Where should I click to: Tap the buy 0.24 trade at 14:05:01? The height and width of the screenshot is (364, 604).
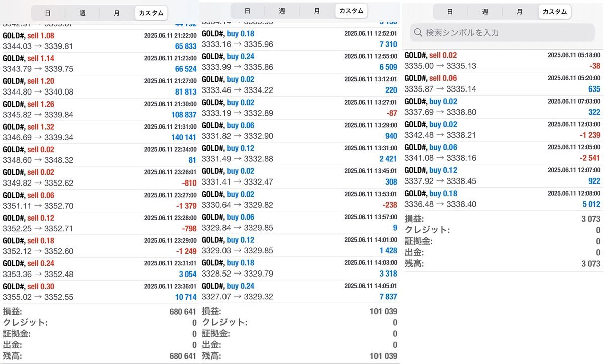pos(299,291)
